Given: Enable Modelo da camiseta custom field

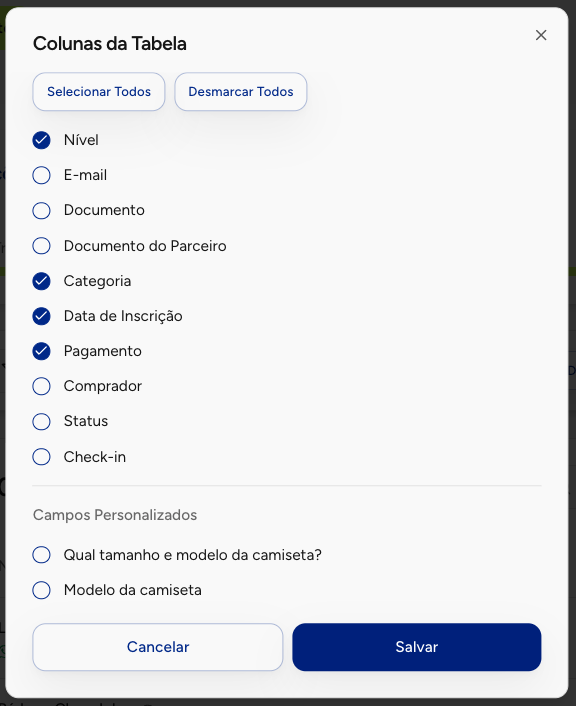Looking at the screenshot, I should click(x=41, y=590).
